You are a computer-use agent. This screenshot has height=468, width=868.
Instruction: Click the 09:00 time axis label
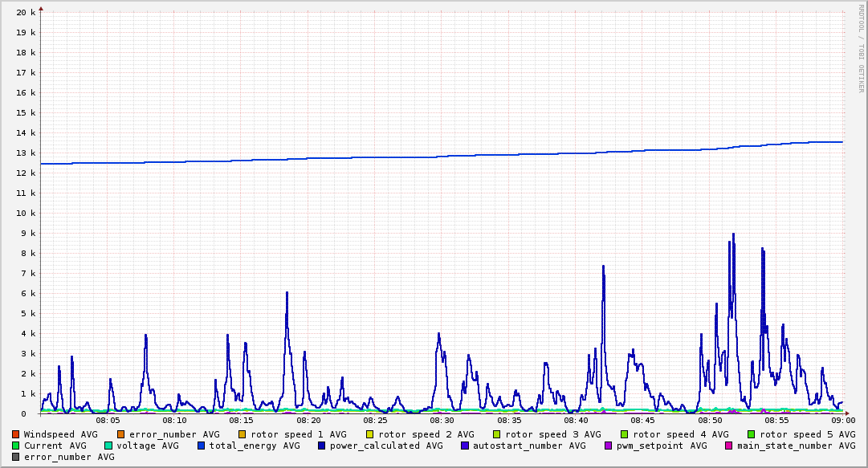coord(842,420)
